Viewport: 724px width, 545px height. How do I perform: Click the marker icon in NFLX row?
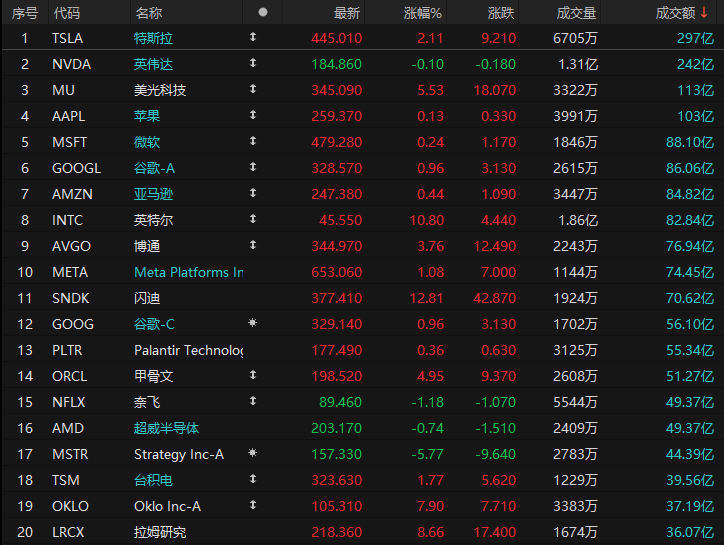(x=253, y=401)
